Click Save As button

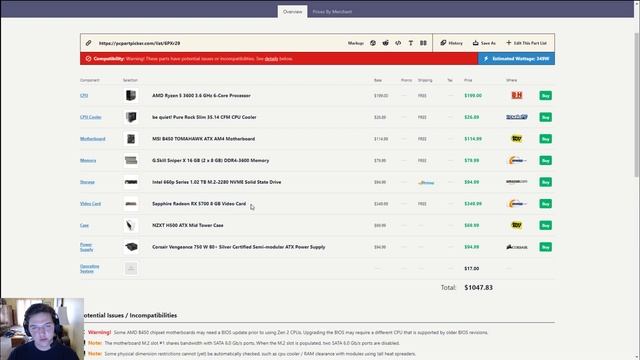[x=484, y=43]
